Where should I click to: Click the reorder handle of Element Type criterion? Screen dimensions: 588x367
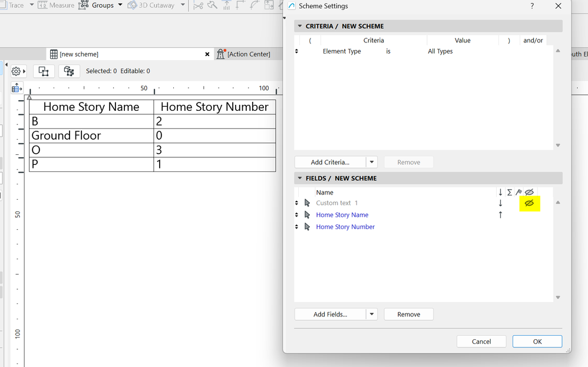click(x=296, y=51)
